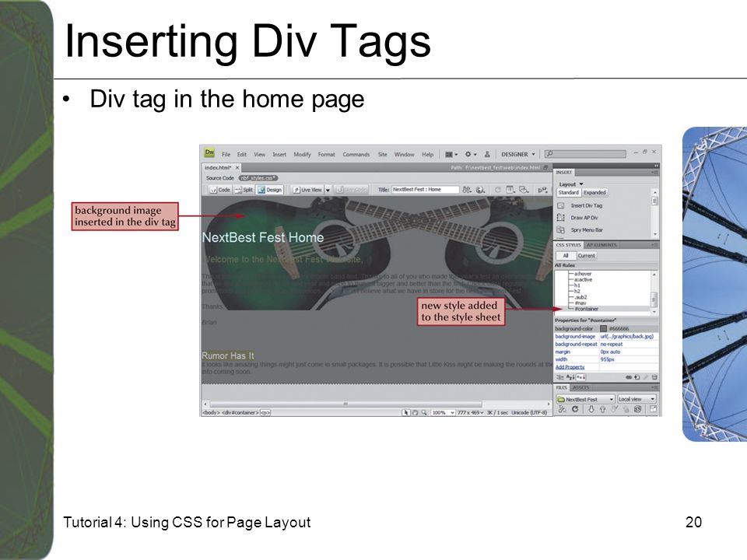
Task: Open the Site menu
Action: tap(382, 154)
